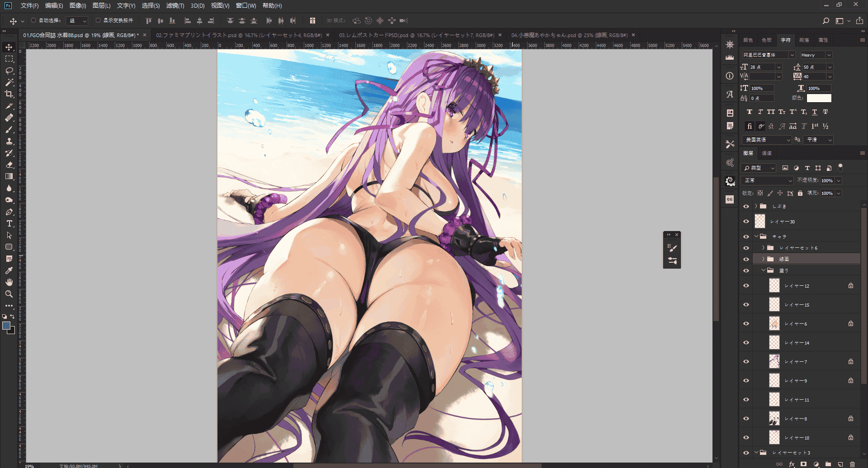This screenshot has width=868, height=468.
Task: Select the Eraser tool
Action: coord(9,165)
